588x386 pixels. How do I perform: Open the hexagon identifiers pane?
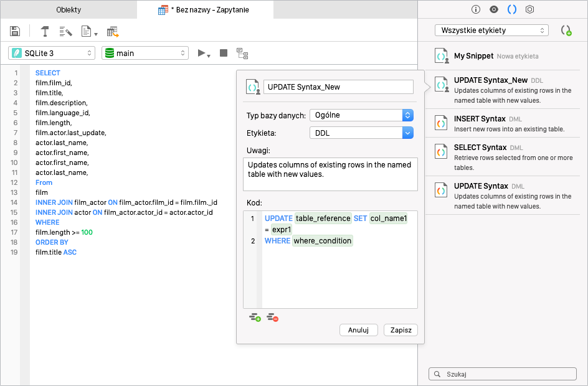click(529, 9)
